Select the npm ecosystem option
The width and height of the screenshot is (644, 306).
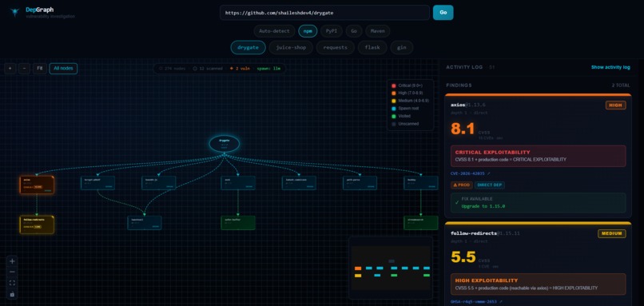tap(308, 31)
